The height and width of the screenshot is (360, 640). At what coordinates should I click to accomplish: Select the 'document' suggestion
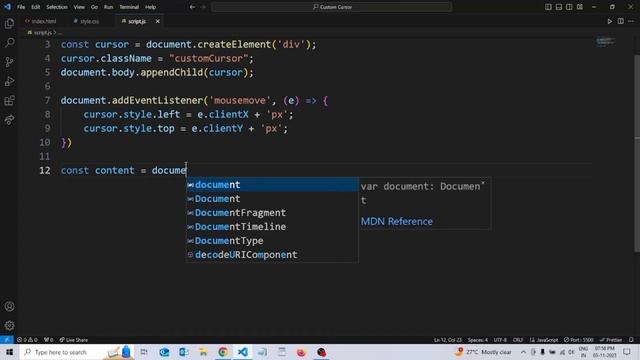(x=272, y=184)
